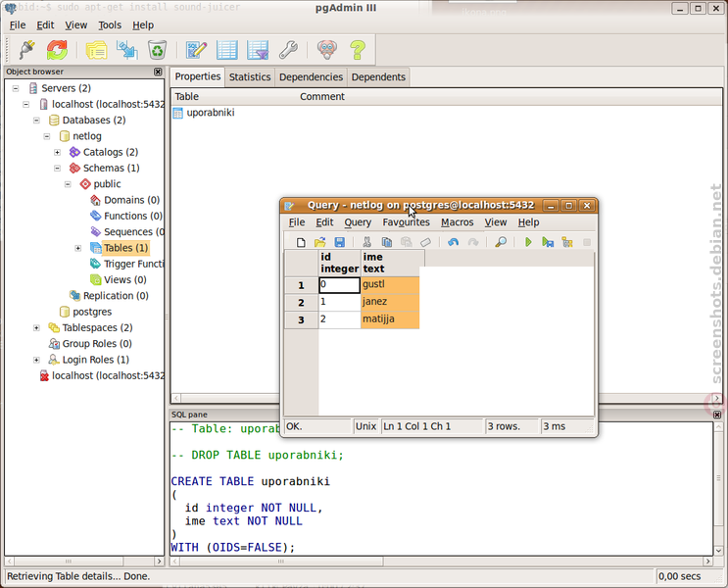Screen dimensions: 728x588
Task: Refresh the selected object in the toolbar
Action: 57,50
